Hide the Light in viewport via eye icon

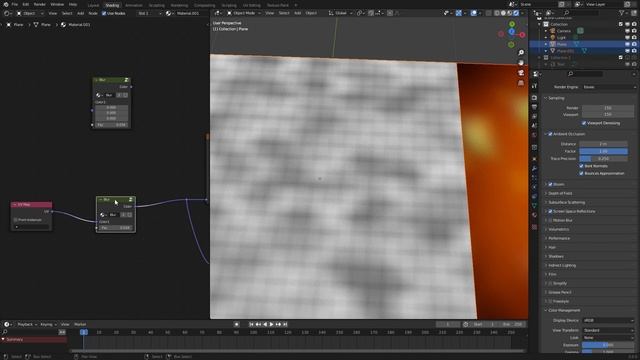627,38
